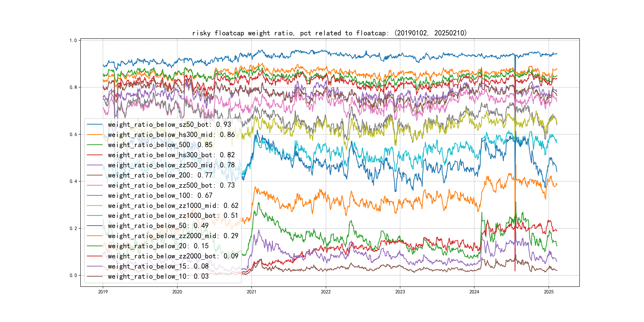The width and height of the screenshot is (644, 322).
Task: Click the weight_ratio_below_sz50_bot legend label
Action: [x=169, y=124]
